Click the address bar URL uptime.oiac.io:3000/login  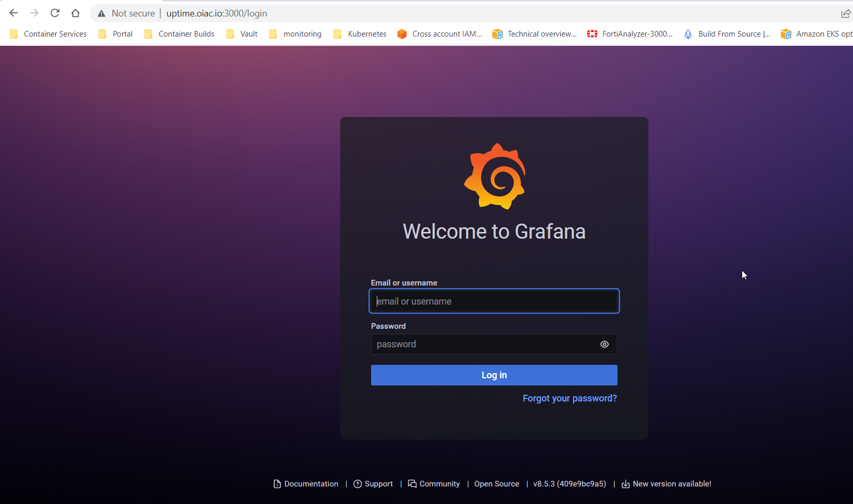[216, 13]
